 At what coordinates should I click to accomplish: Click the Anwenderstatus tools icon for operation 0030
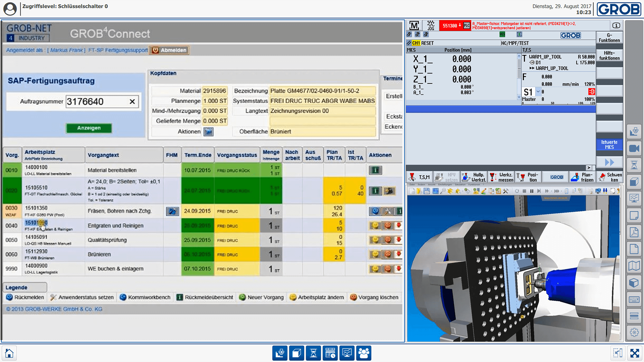point(387,211)
